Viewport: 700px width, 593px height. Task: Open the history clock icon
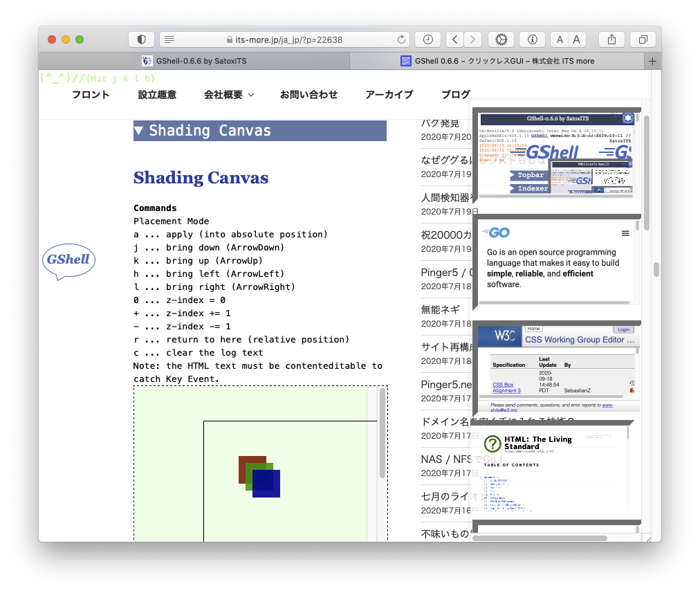[428, 39]
